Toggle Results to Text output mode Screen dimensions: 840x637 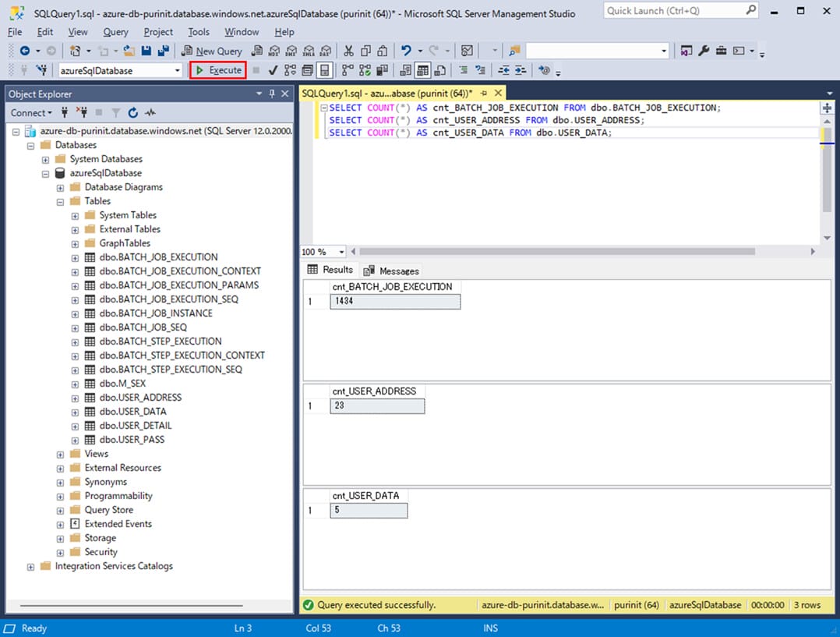[405, 70]
